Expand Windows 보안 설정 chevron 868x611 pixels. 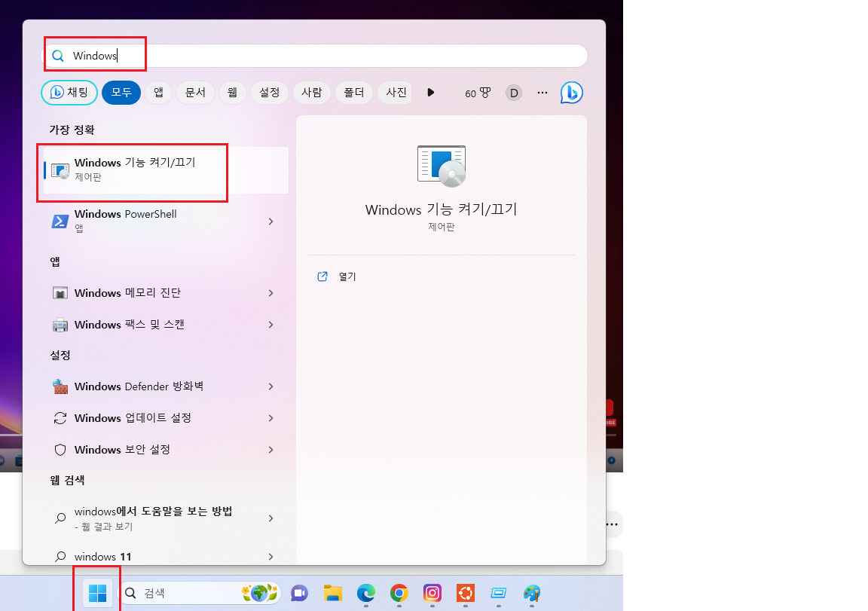(270, 449)
